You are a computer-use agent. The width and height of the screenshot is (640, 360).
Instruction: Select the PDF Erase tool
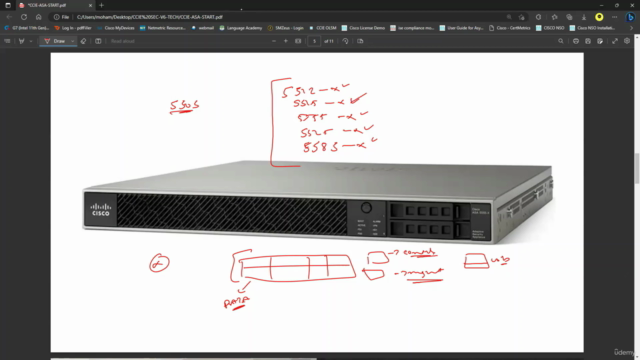(83, 41)
